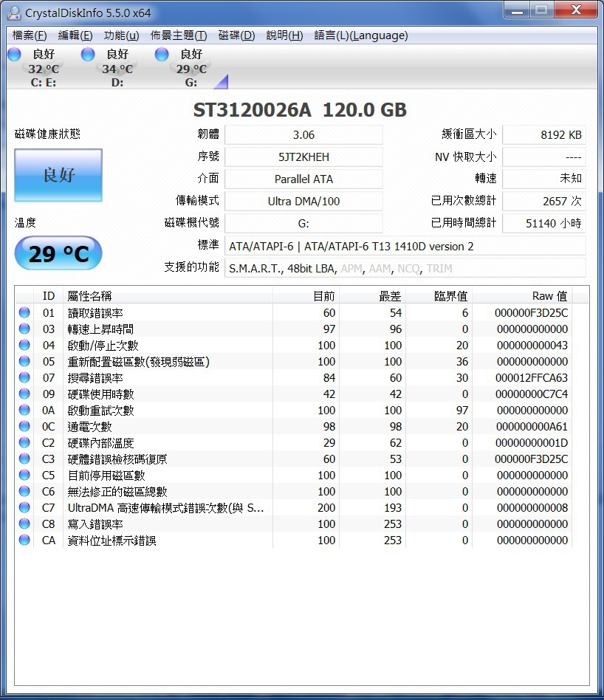Close the CrystalDiskInfo window
This screenshot has height=700, width=604.
[x=576, y=11]
